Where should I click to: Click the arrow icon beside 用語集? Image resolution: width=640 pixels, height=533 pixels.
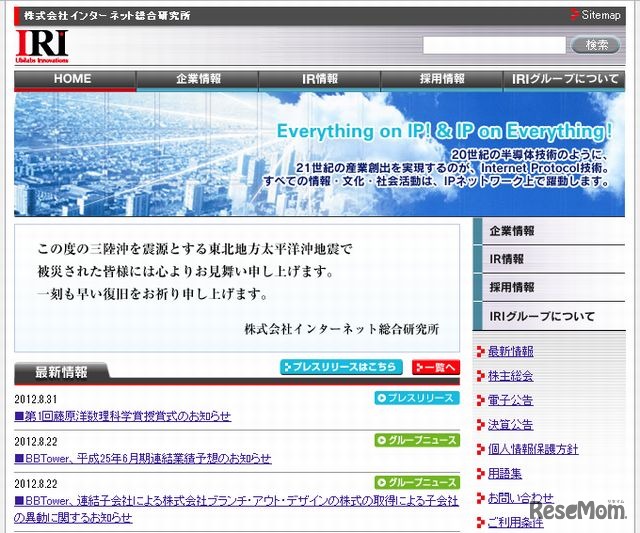point(480,474)
